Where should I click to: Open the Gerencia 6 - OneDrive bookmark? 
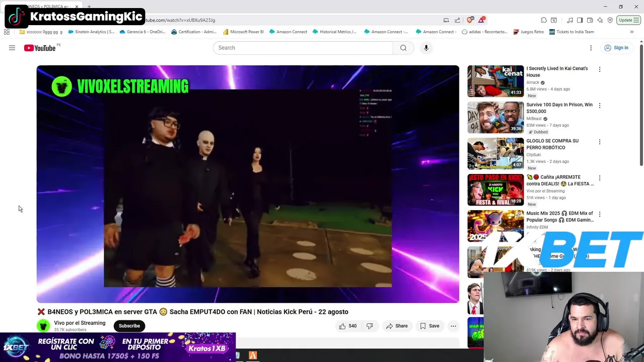pyautogui.click(x=142, y=32)
